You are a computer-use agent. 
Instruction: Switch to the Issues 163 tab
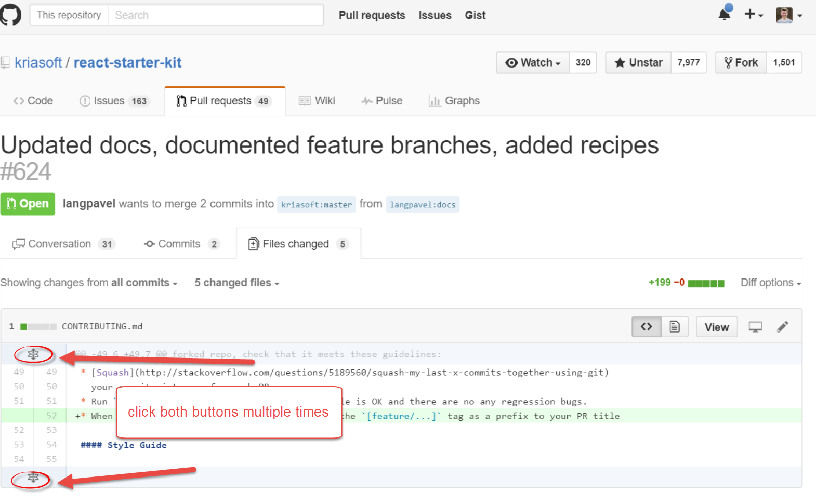pyautogui.click(x=114, y=101)
